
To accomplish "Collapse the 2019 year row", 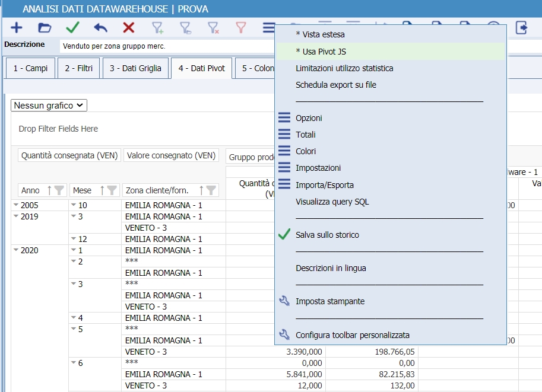I will (x=16, y=216).
